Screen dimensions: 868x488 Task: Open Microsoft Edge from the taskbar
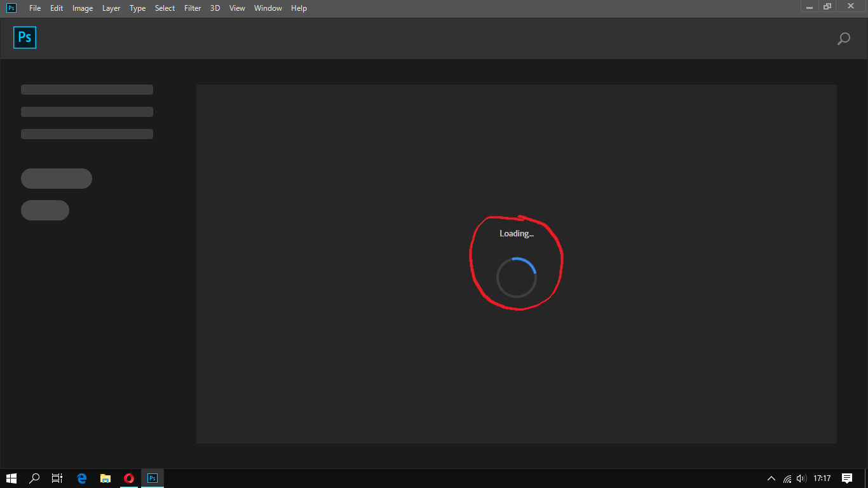[81, 478]
